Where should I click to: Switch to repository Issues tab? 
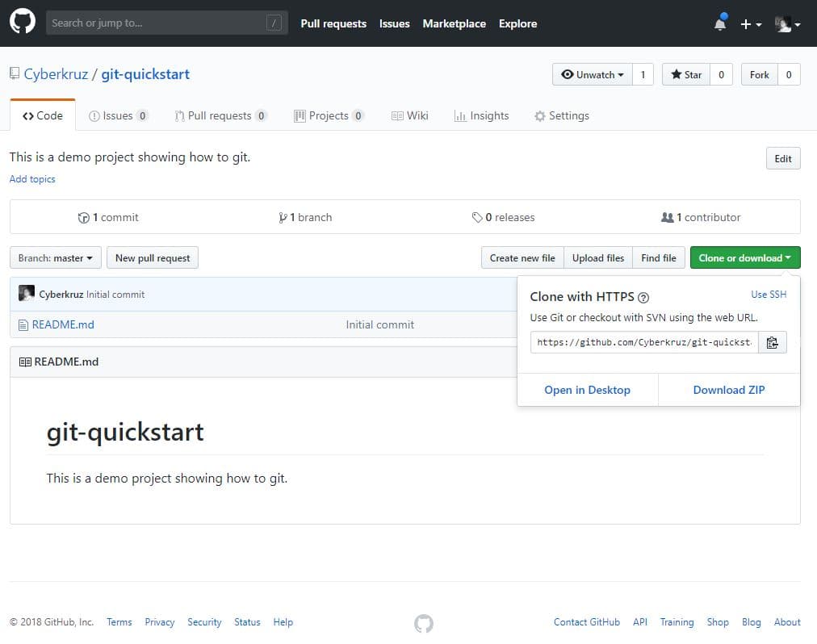119,115
